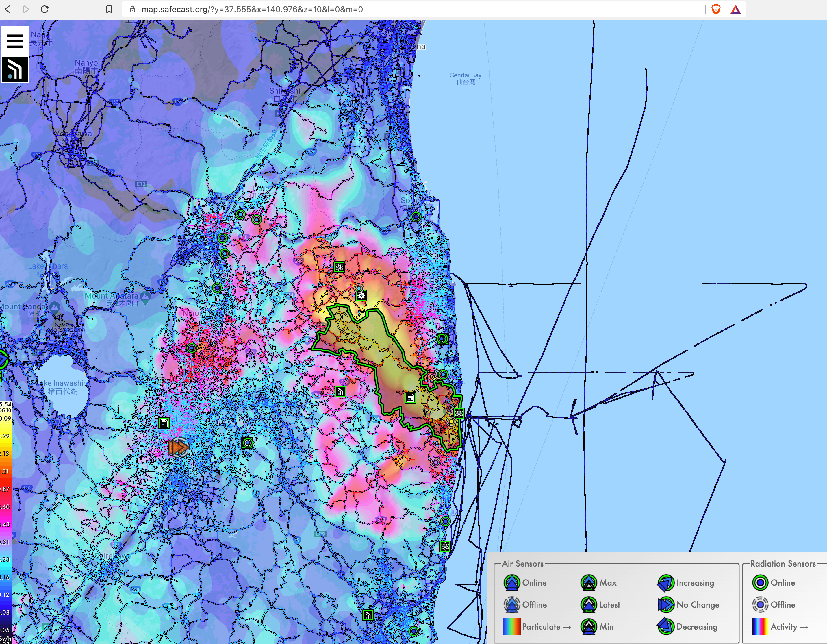Screen dimensions: 827x644
Task: Click the Safecast logo button under the menu
Action: point(15,69)
